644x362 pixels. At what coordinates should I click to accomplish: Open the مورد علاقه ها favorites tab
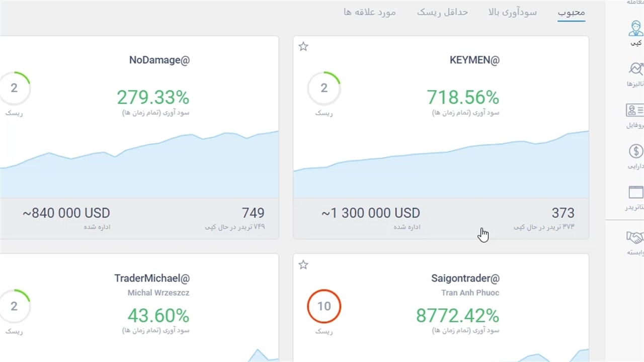[x=370, y=12]
